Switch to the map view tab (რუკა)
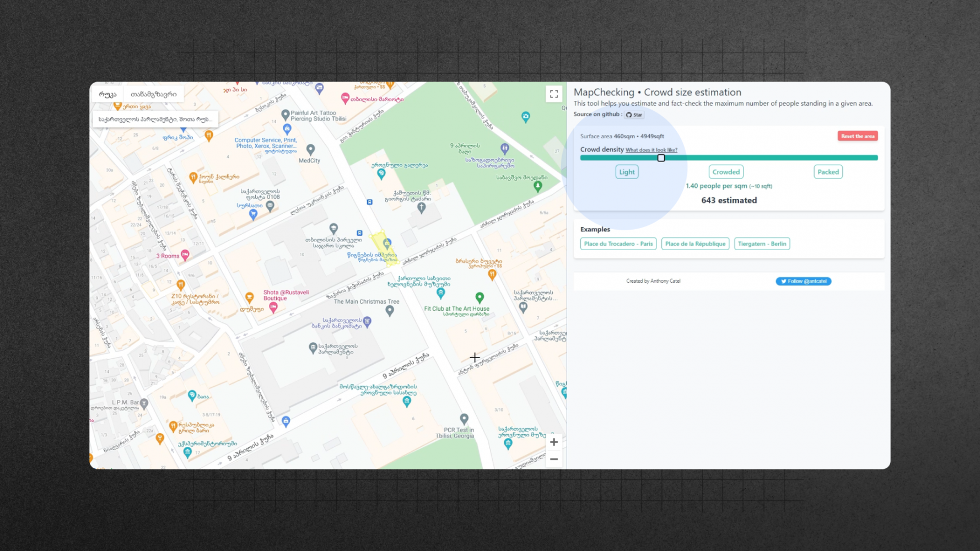 [x=107, y=94]
